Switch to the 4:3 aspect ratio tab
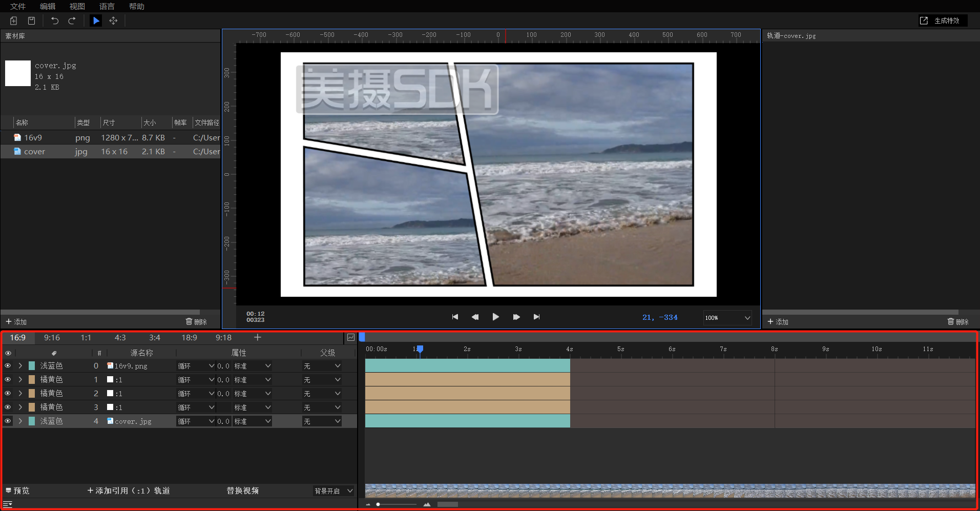 pyautogui.click(x=120, y=338)
